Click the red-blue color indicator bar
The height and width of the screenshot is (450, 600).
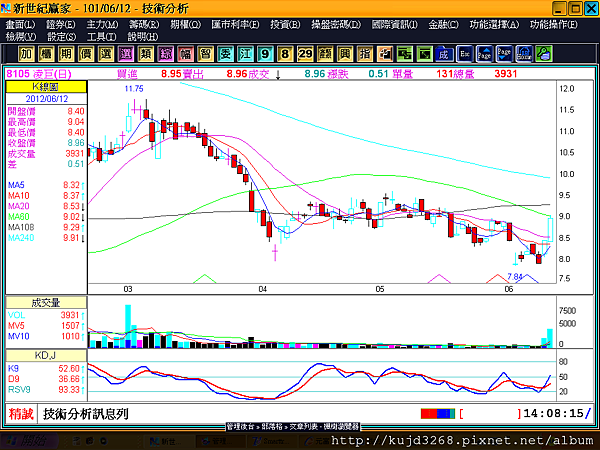[438, 414]
